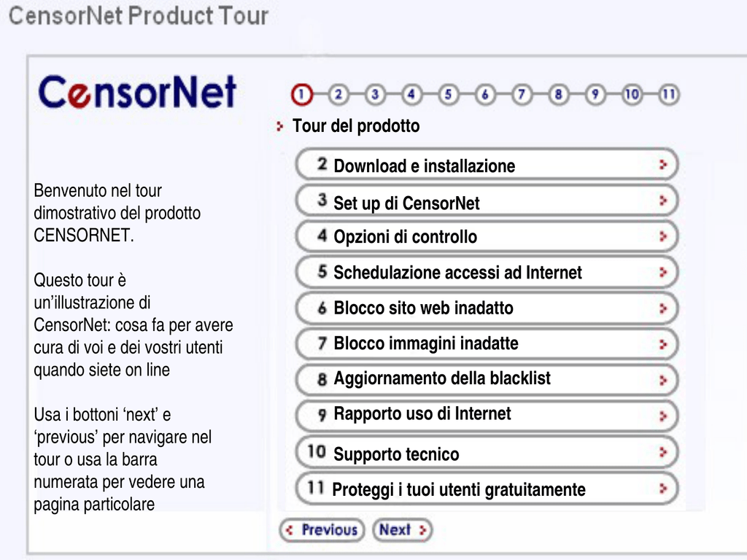Click arrow on Blocco immagini inadatte row
This screenshot has width=747, height=560.
point(662,344)
